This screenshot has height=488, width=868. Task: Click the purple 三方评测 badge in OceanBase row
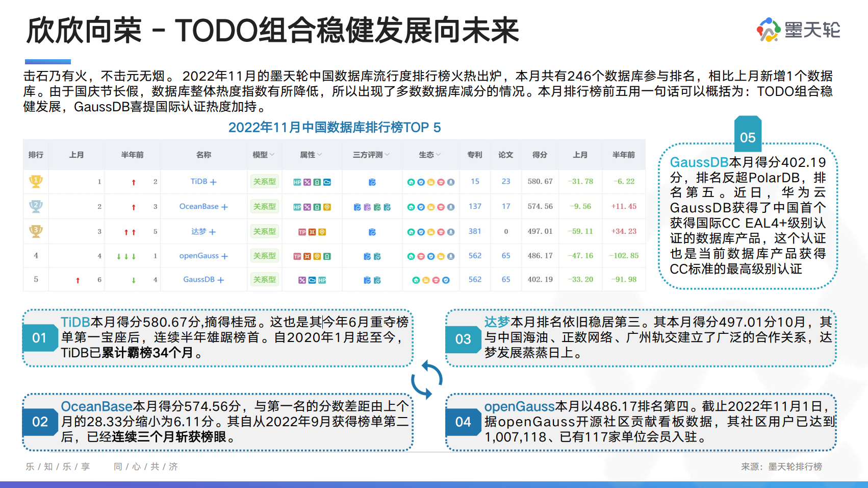pos(367,207)
